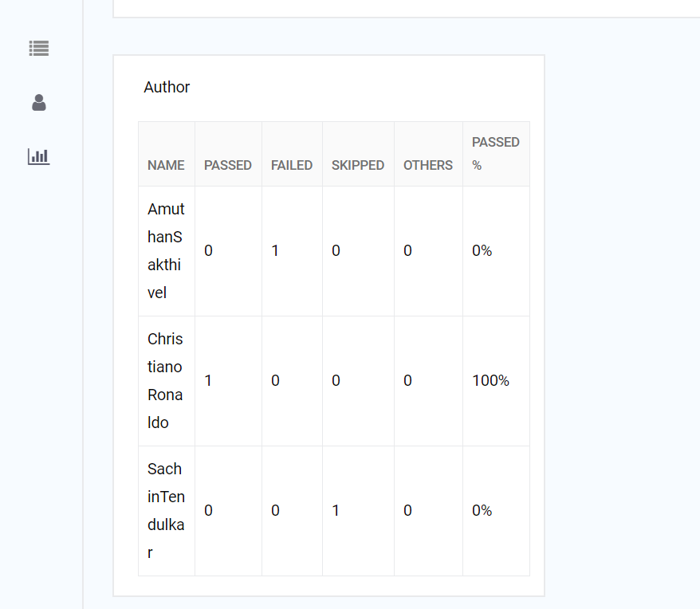Sort the PASSED column
700x609 pixels.
(x=227, y=165)
